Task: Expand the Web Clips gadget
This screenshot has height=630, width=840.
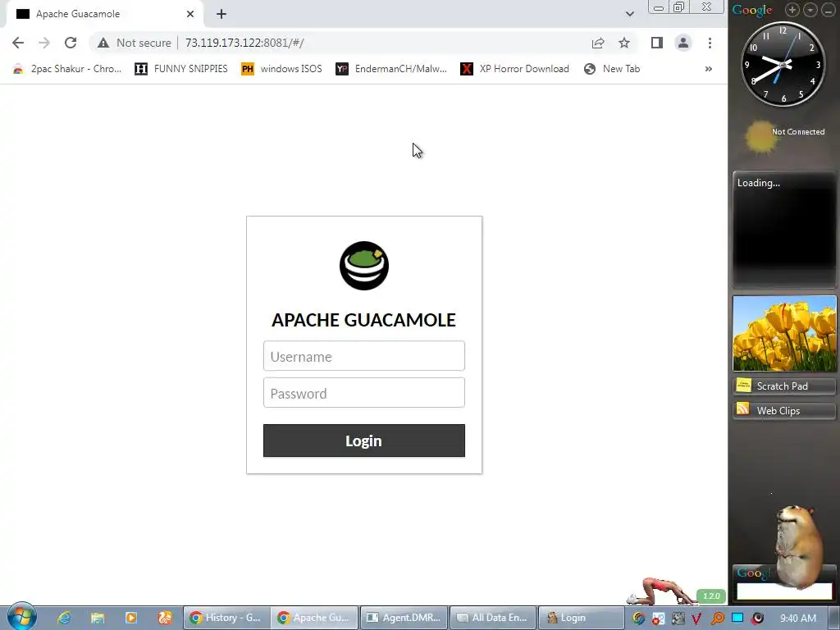Action: pos(783,410)
